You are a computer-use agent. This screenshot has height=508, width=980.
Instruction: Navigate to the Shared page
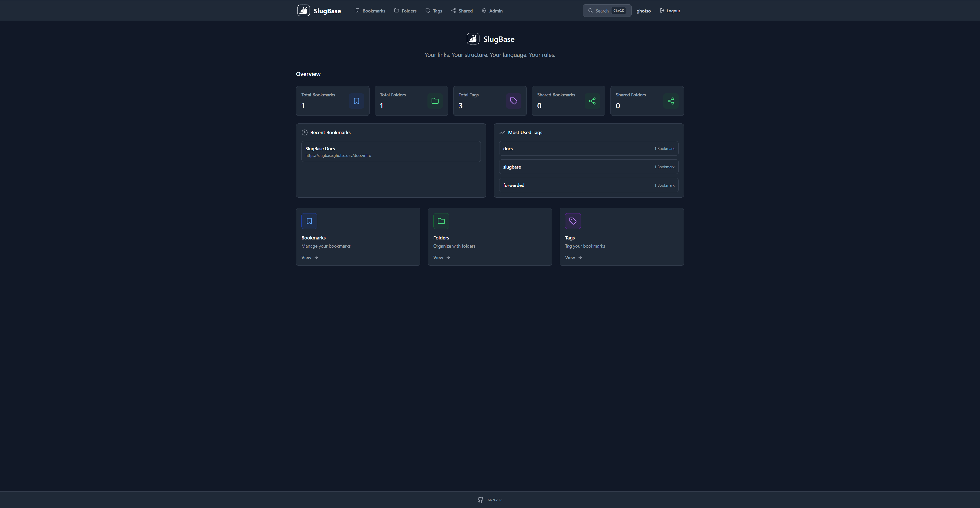pyautogui.click(x=461, y=11)
